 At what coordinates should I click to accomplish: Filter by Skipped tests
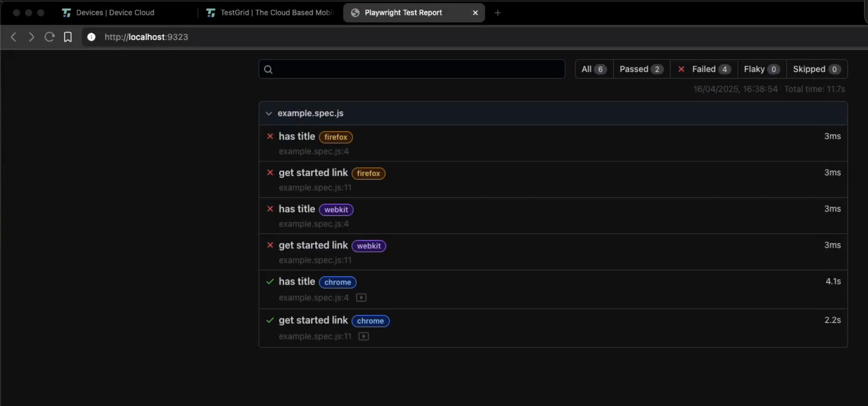coord(817,69)
